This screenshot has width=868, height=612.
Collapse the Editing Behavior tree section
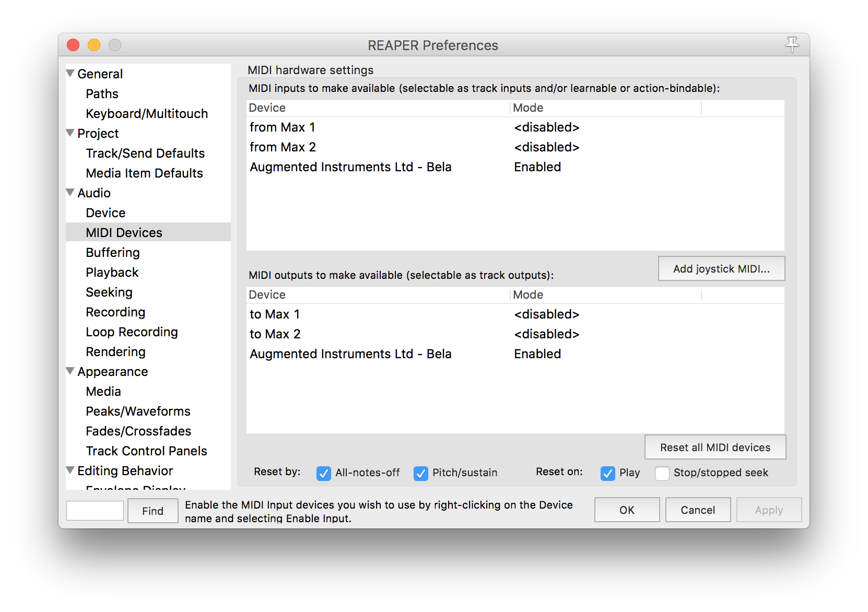[71, 470]
